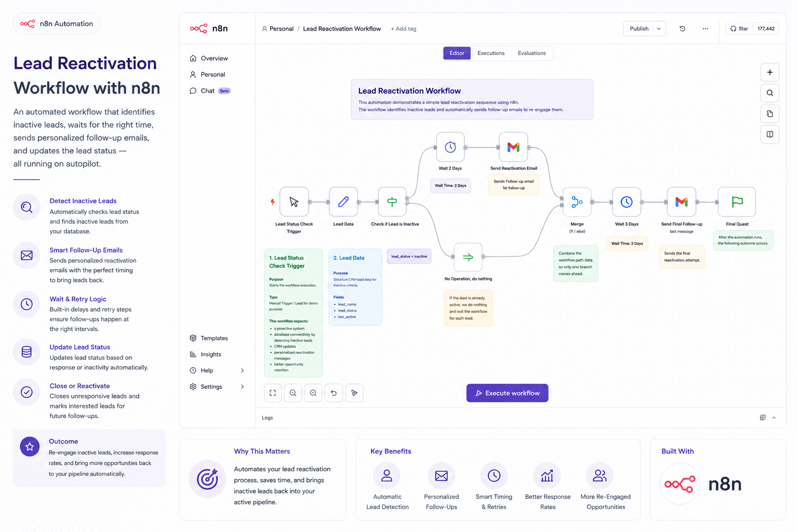This screenshot has height=532, width=798.
Task: Open the Send Reactivation Email Gmail node
Action: (513, 147)
